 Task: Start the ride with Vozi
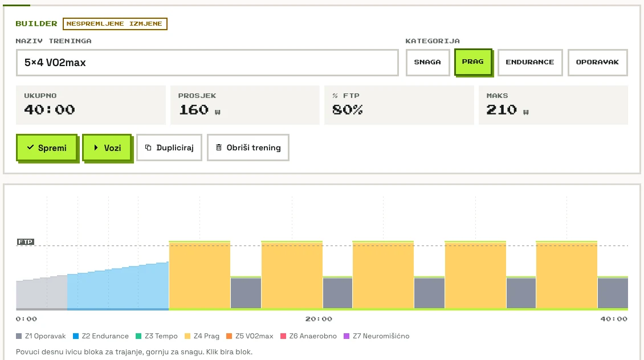(107, 148)
